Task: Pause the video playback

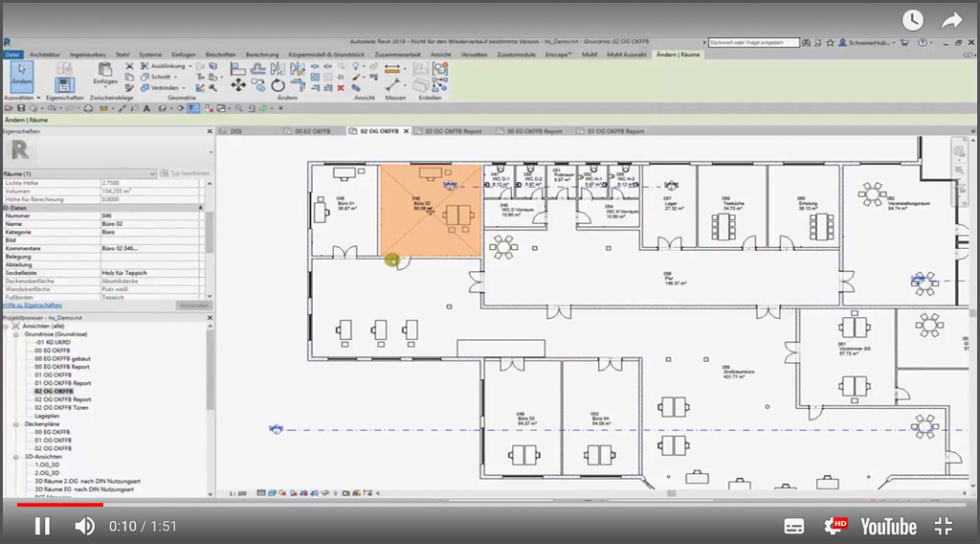Action: click(42, 526)
